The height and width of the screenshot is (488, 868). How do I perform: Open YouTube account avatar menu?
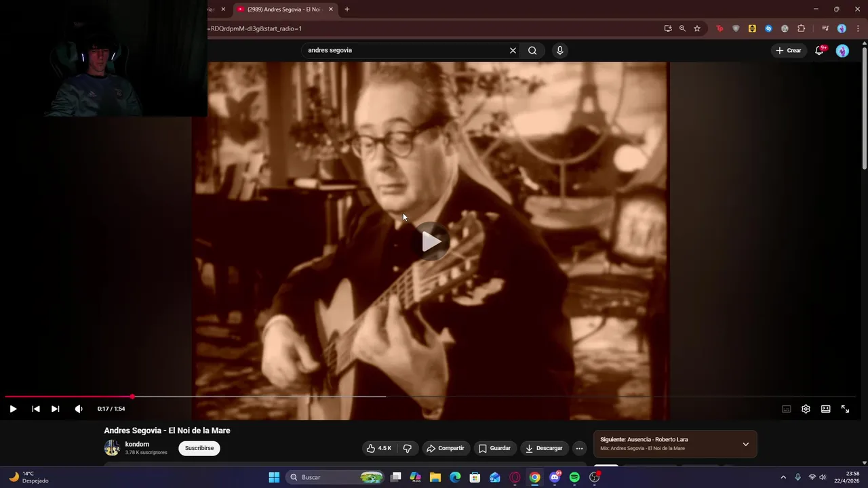click(842, 51)
